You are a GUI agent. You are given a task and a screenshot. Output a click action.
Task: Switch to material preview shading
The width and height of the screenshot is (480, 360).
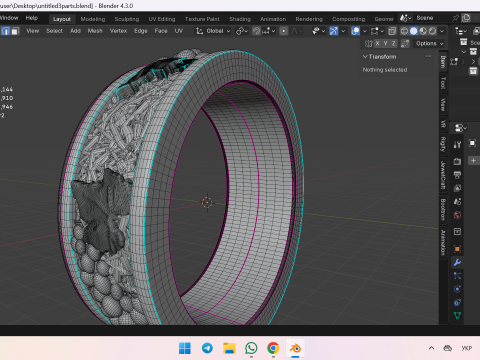click(x=423, y=31)
